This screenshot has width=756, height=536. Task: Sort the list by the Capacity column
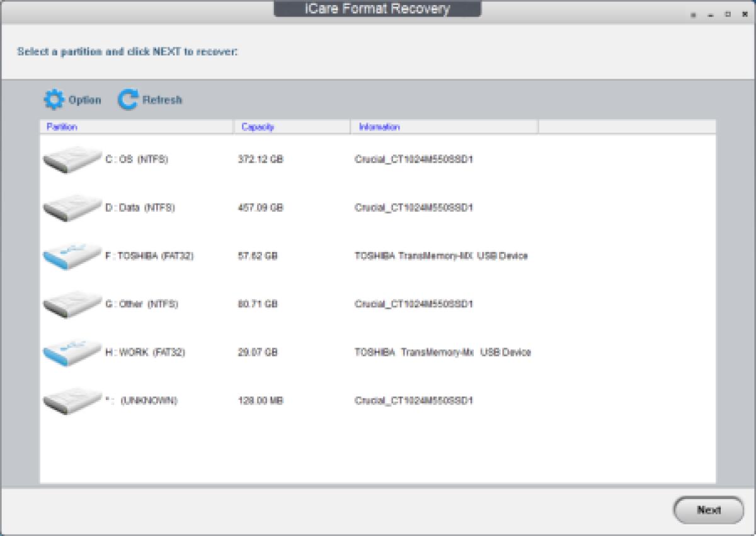258,127
